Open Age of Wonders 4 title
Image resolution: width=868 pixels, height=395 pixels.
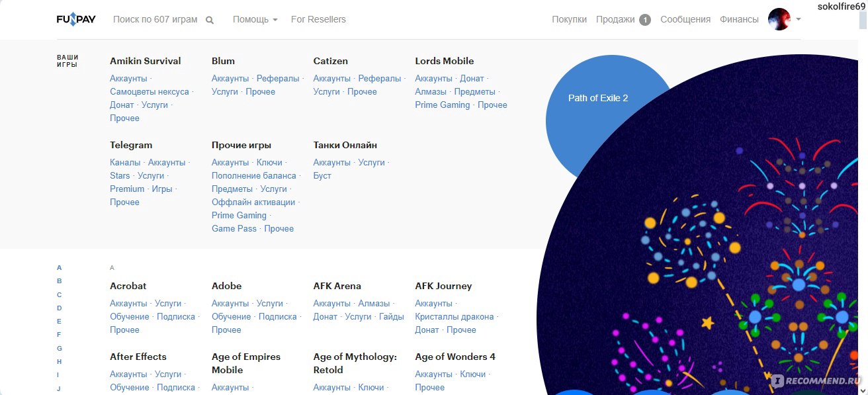455,357
